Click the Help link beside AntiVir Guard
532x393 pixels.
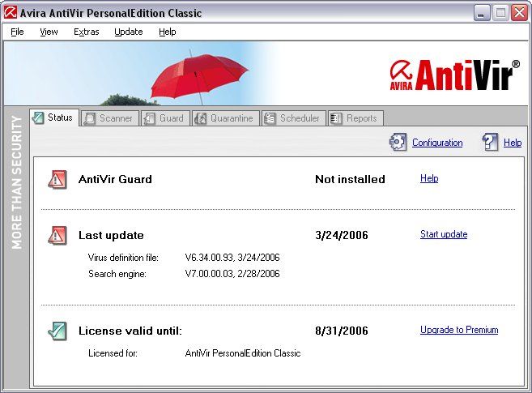pos(428,178)
